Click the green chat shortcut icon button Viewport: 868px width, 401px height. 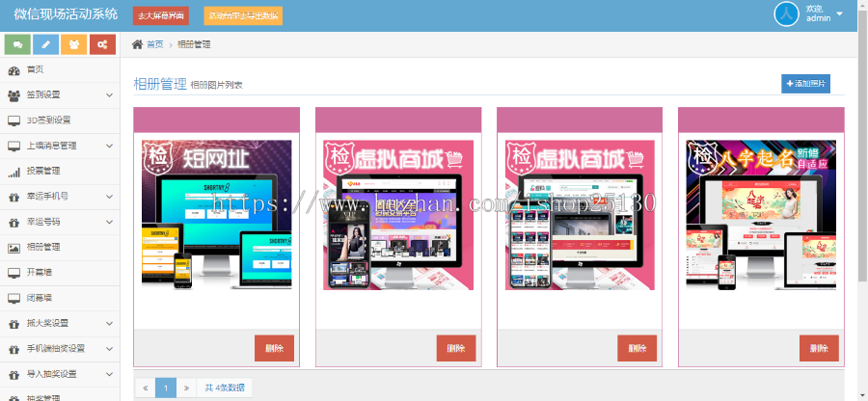(18, 44)
